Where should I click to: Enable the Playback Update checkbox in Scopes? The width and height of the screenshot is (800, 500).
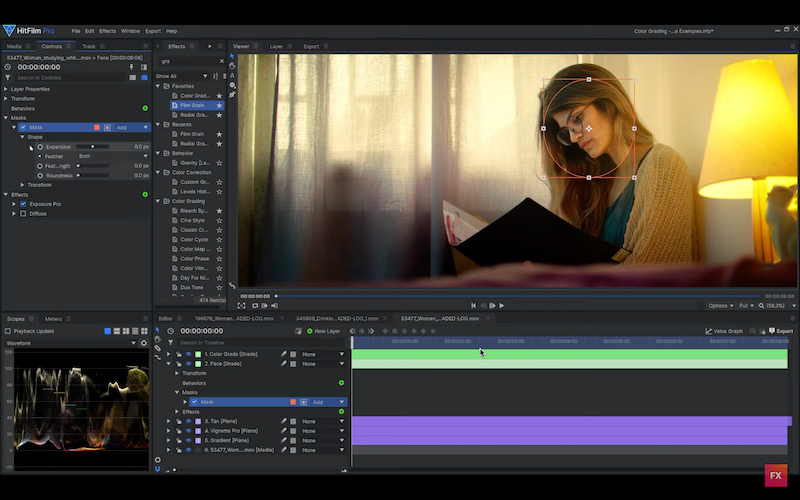tap(8, 331)
